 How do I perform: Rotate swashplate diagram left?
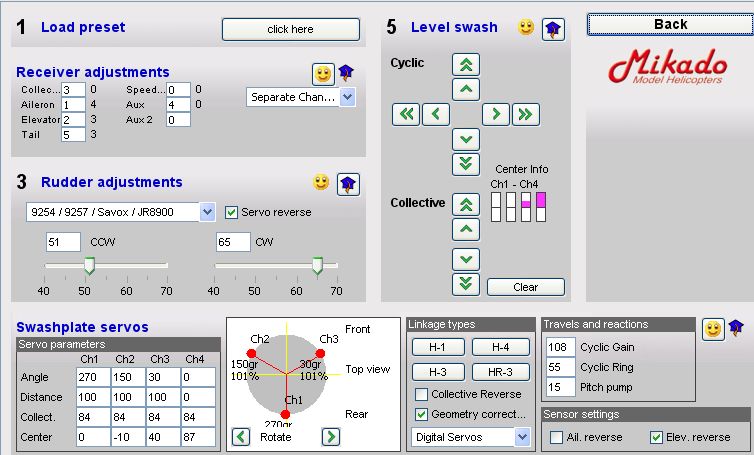(241, 437)
